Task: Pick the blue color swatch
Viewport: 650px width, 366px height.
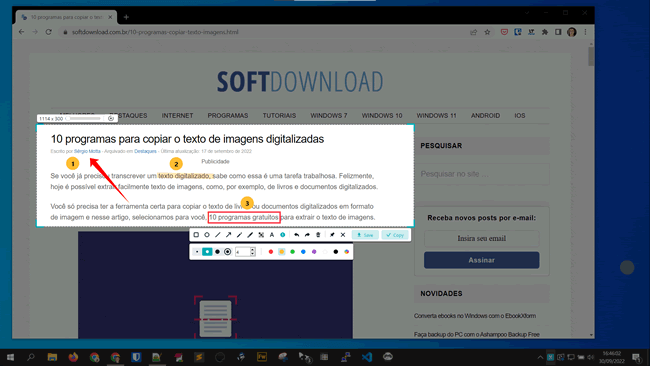Action: click(x=303, y=252)
